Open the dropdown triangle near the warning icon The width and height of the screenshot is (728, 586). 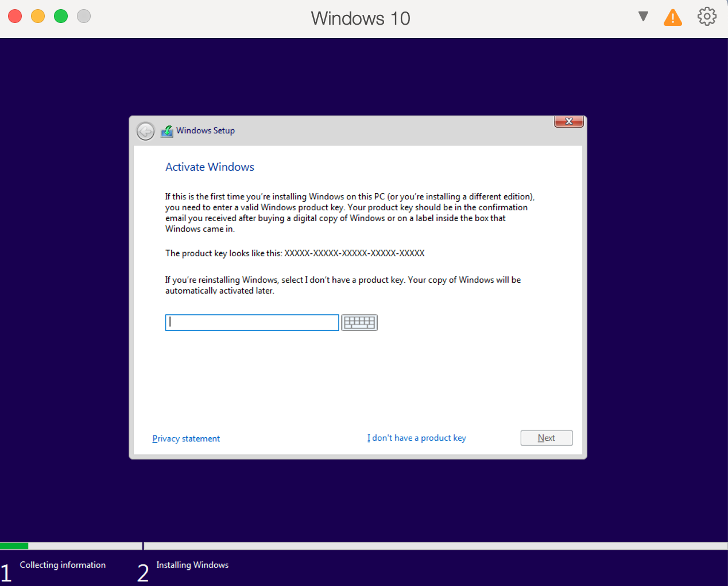pos(643,17)
